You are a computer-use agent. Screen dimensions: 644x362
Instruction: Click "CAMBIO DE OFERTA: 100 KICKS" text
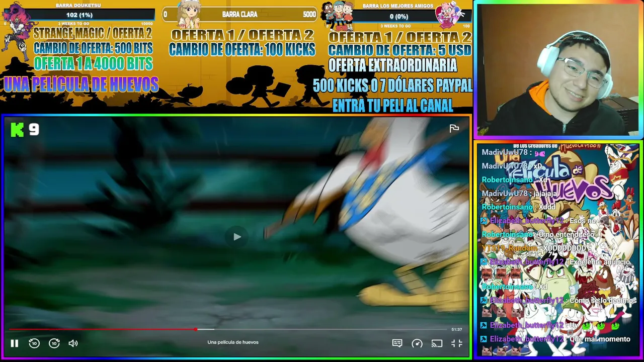(242, 49)
